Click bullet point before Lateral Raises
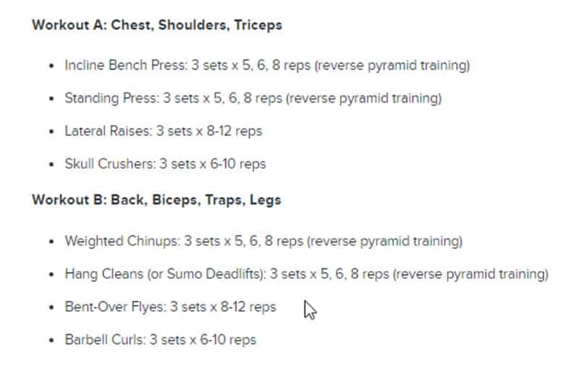Viewport: 588px width, 368px height. [52, 132]
